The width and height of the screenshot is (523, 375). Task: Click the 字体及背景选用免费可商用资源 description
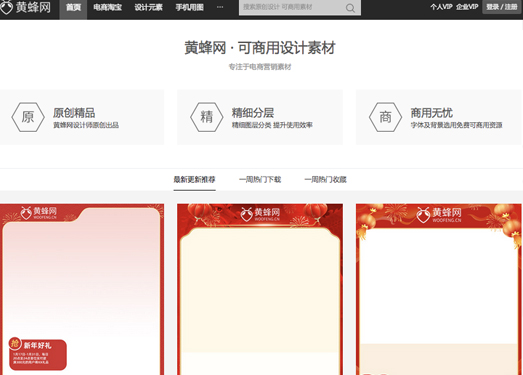point(456,125)
